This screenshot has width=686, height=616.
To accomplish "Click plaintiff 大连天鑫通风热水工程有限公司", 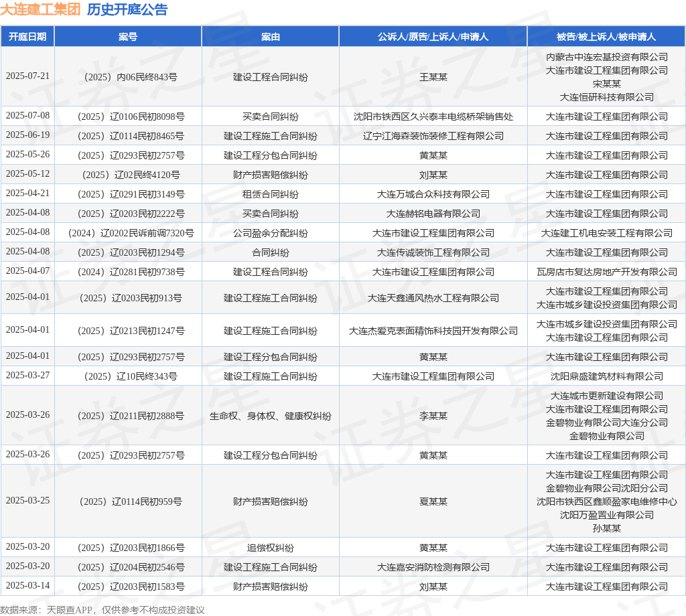I will click(x=433, y=298).
